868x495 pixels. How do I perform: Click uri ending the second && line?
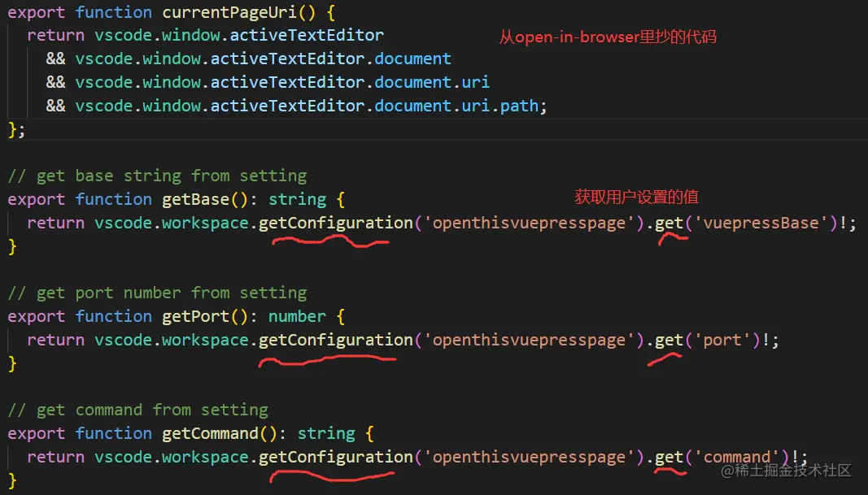point(476,82)
